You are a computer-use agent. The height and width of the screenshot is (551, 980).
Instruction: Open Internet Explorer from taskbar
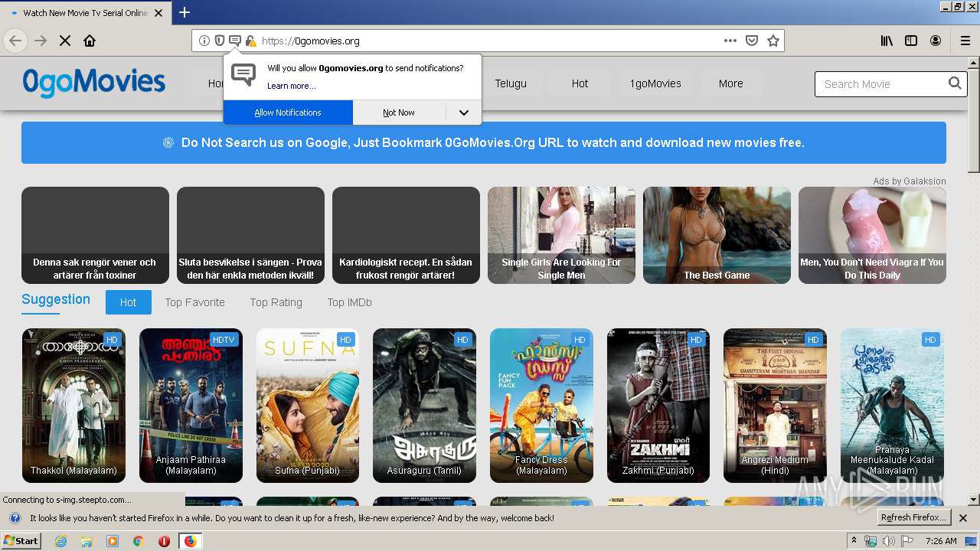click(x=60, y=541)
